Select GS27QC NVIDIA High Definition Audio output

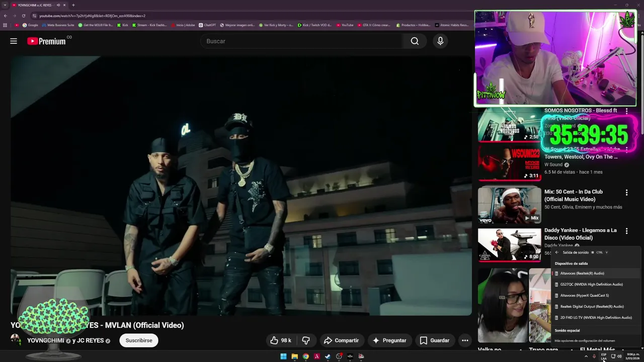597,285
